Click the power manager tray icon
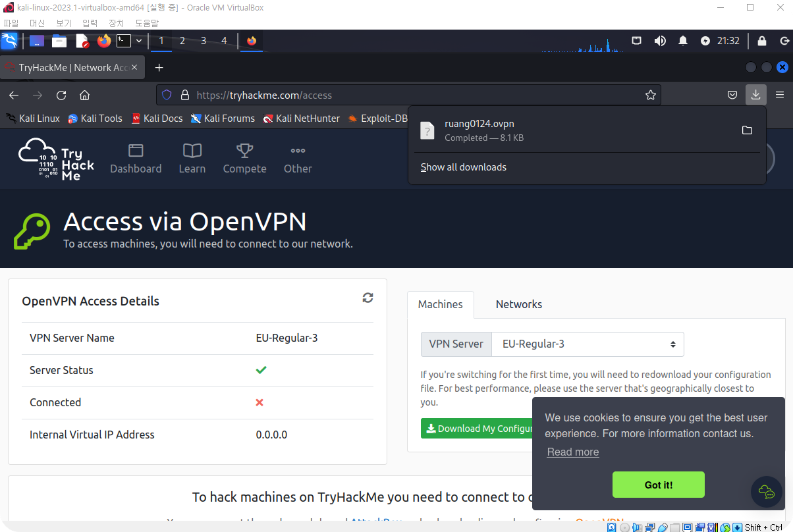 pos(705,41)
